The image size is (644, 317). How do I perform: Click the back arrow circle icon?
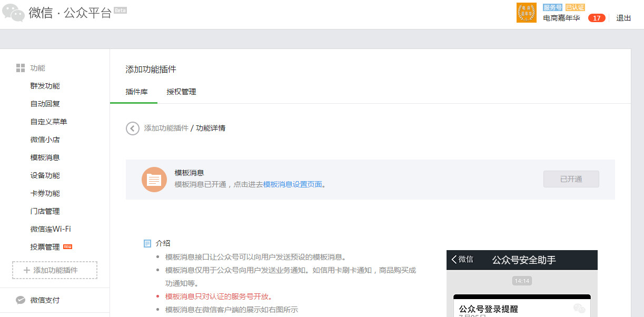(132, 128)
